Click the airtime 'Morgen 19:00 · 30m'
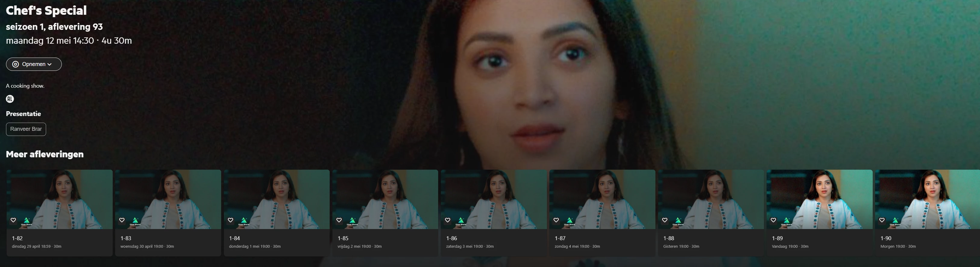This screenshot has width=980, height=267. tap(898, 247)
